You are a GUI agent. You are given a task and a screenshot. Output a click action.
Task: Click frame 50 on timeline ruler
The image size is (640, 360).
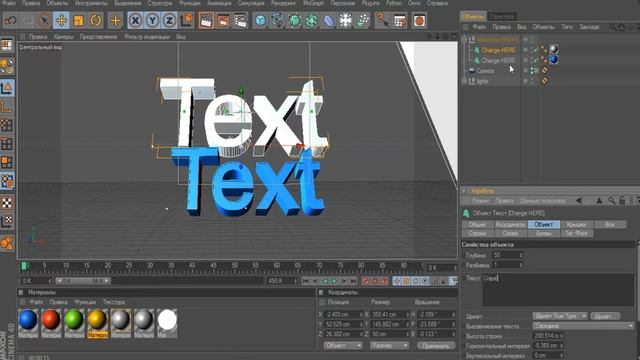(234, 266)
